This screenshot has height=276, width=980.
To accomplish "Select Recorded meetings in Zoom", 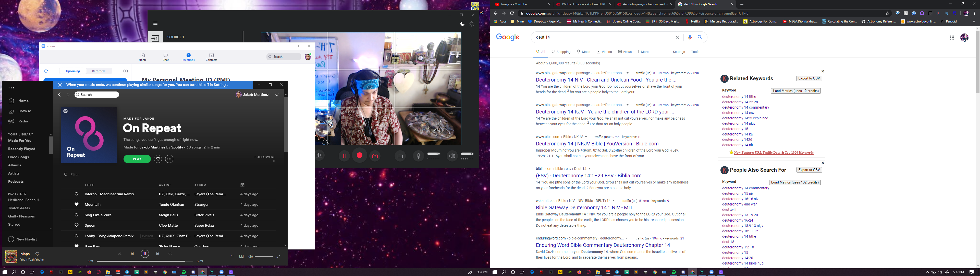I will [98, 71].
